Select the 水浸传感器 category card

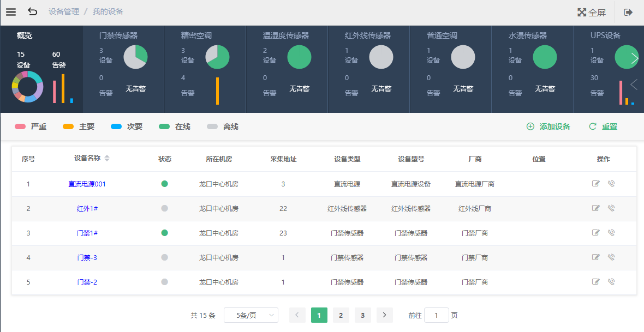pos(532,69)
